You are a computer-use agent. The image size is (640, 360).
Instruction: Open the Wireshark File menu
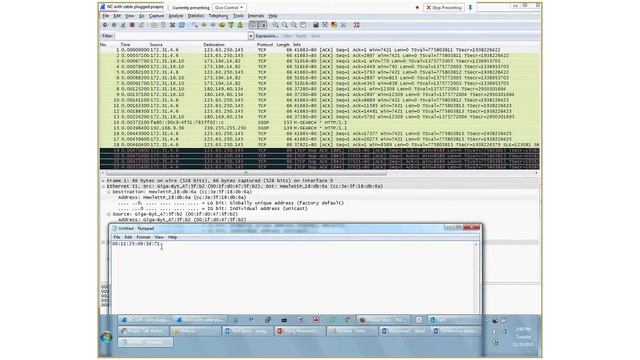[105, 16]
